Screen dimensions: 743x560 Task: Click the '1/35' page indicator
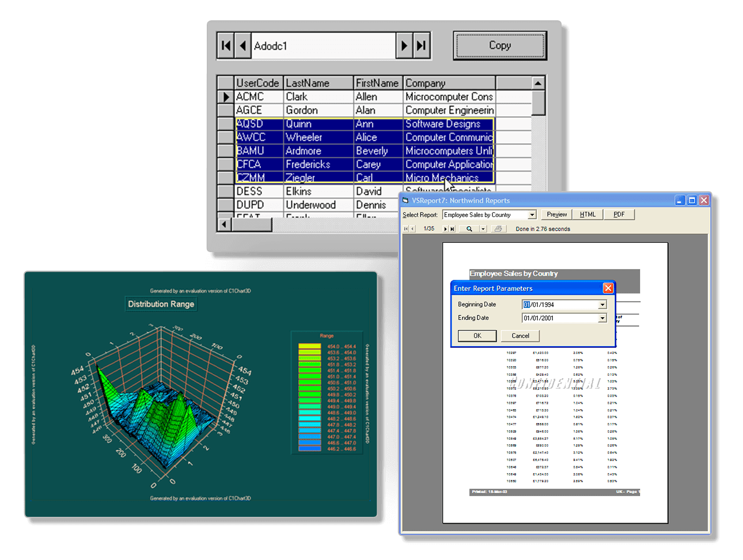tap(429, 229)
